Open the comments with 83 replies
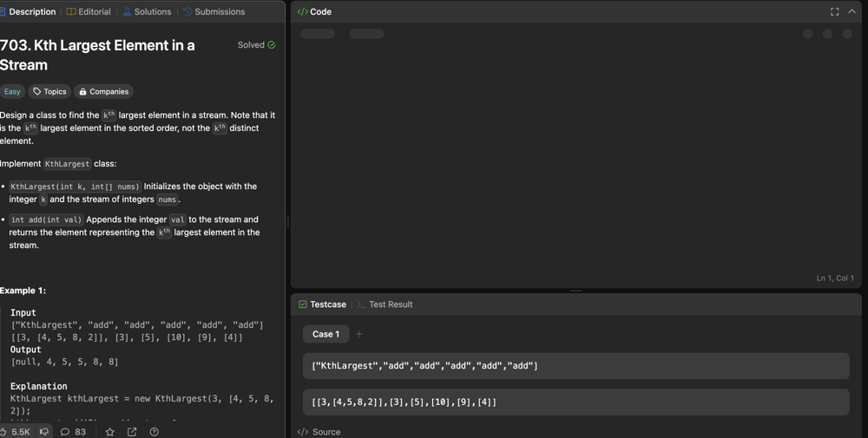Viewport: 868px width, 438px height. (73, 431)
